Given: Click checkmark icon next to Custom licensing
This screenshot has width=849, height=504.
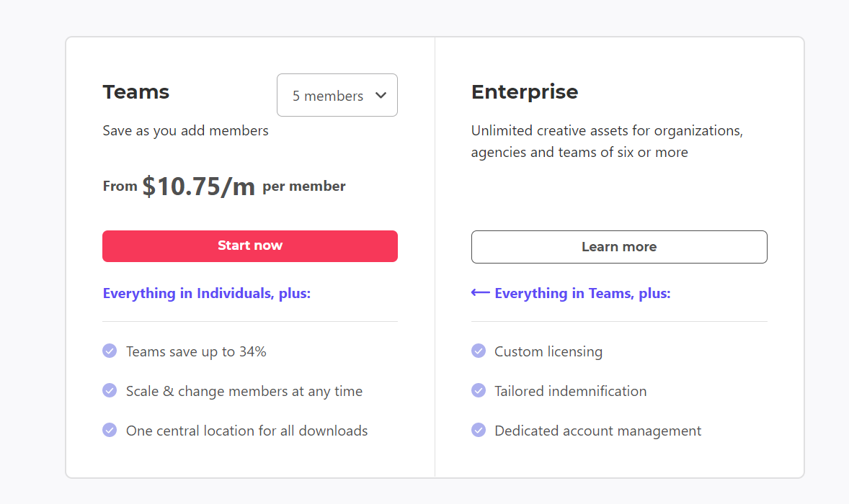Looking at the screenshot, I should coord(478,351).
